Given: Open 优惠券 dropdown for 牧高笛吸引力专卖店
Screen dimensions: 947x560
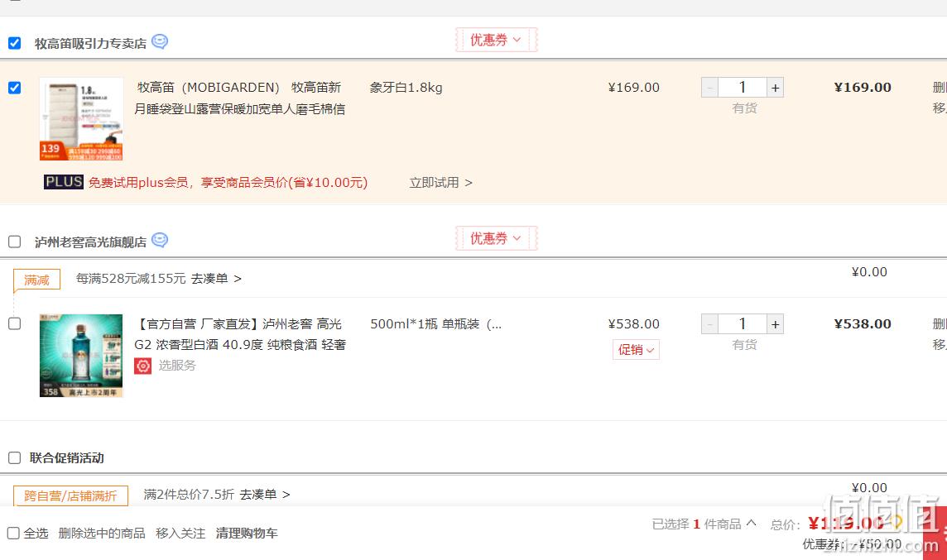Looking at the screenshot, I should 496,40.
